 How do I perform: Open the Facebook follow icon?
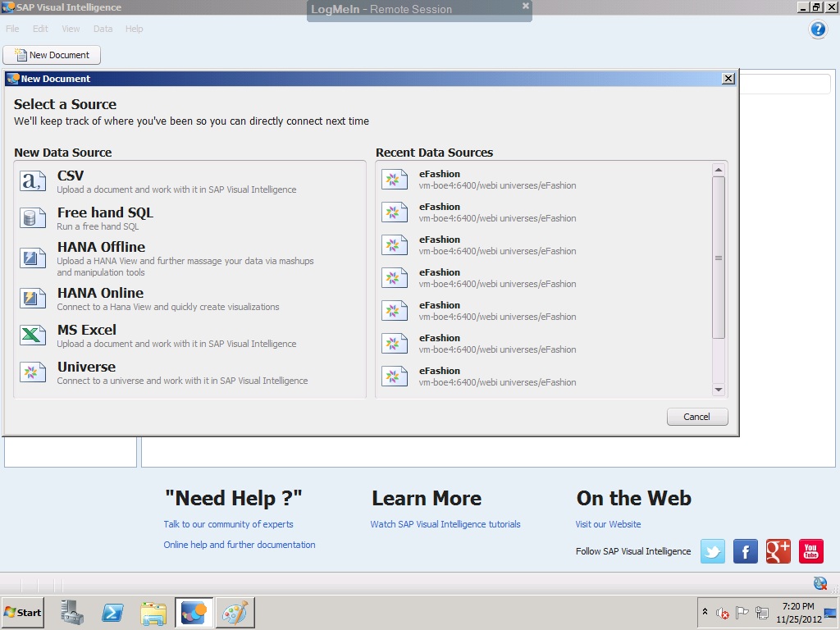coord(745,551)
